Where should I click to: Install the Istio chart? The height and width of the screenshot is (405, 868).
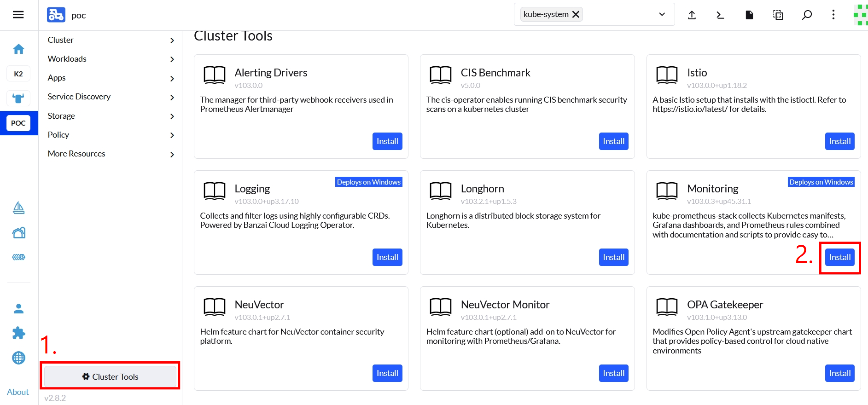[x=840, y=141]
